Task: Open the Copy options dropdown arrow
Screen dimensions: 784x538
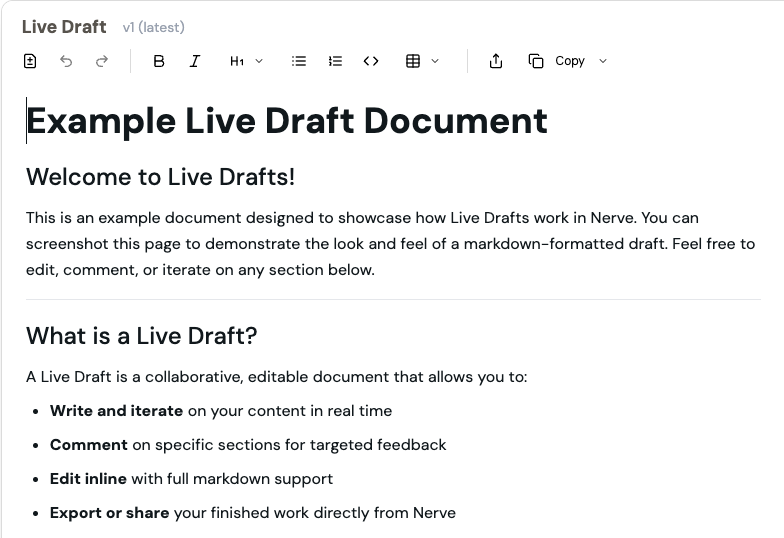Action: pyautogui.click(x=603, y=61)
